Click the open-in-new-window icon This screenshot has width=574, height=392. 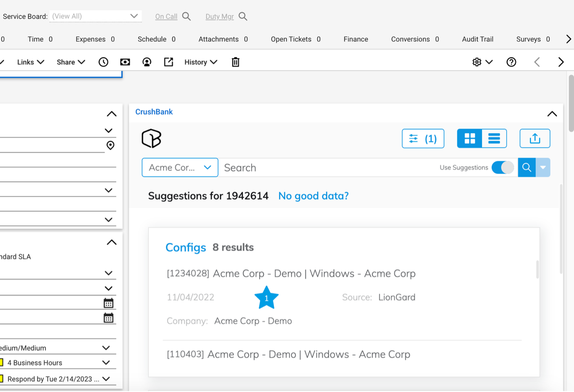[169, 62]
